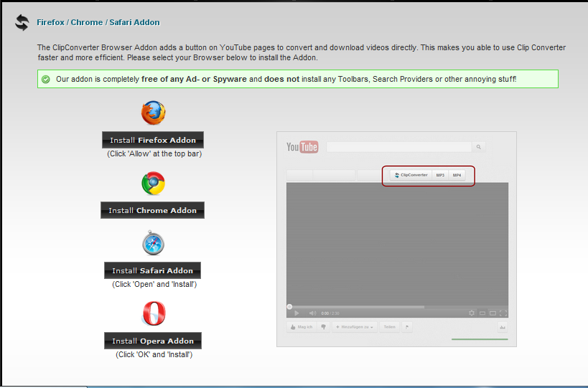Click the Opera browser logo

pyautogui.click(x=154, y=313)
